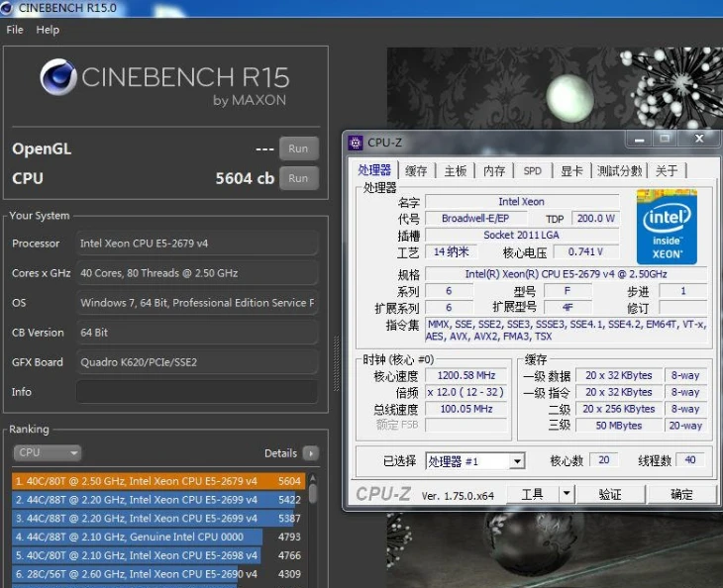The width and height of the screenshot is (723, 588).
Task: Click the 线程数 value 40
Action: 690,460
